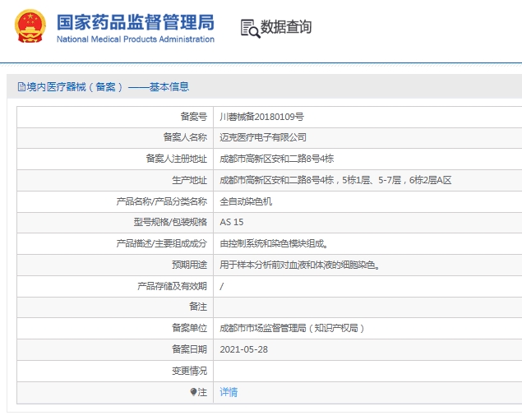The width and height of the screenshot is (522, 420).
Task: Click the 产品名称/产品分类名称 label
Action: click(x=162, y=201)
